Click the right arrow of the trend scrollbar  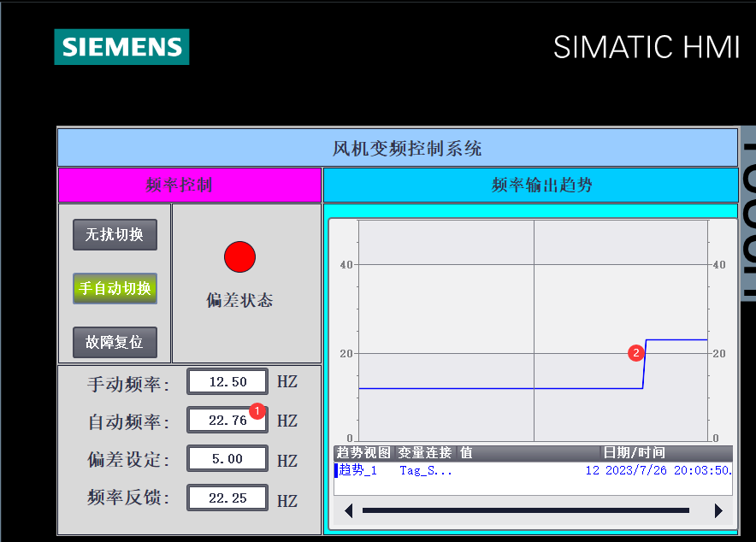coord(718,510)
